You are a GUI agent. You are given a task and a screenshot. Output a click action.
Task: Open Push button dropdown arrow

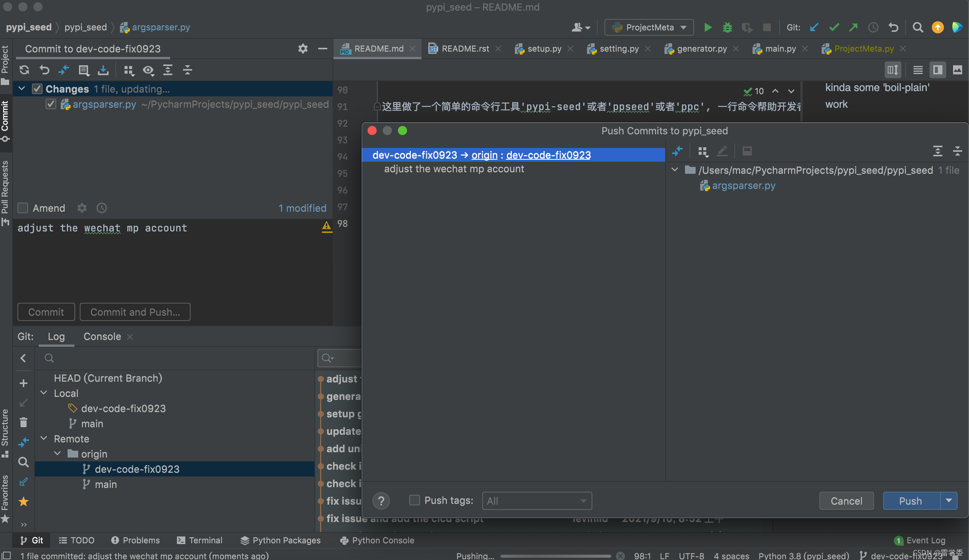click(x=948, y=501)
